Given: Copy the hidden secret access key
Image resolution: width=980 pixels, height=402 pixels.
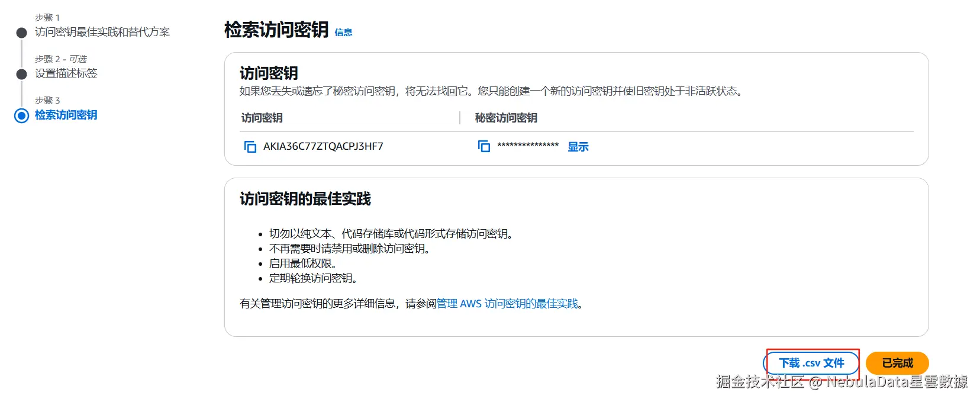Looking at the screenshot, I should 484,146.
